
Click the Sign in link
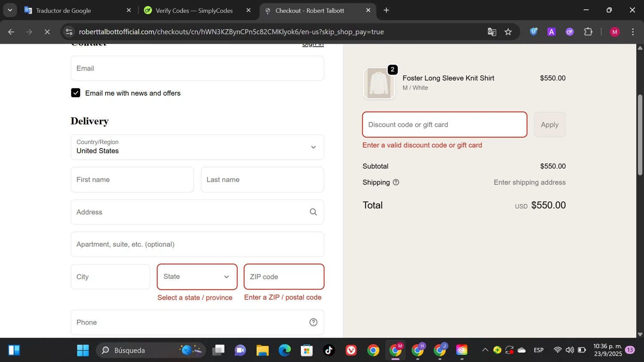313,45
